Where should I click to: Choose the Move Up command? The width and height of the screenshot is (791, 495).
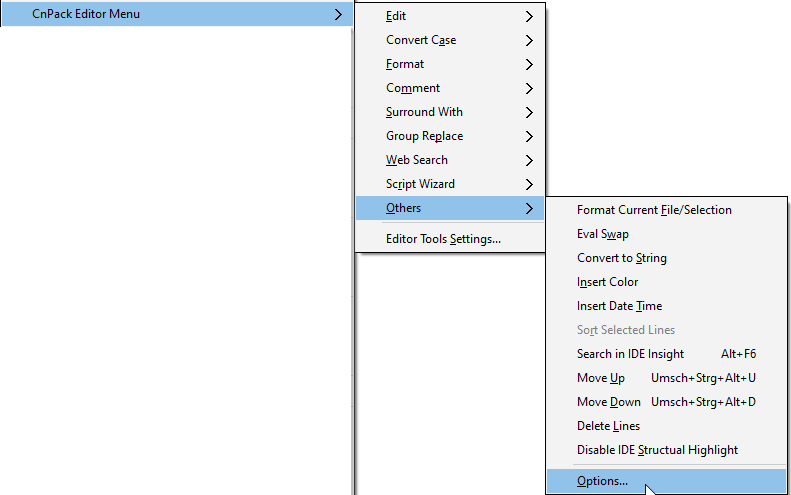(x=666, y=378)
